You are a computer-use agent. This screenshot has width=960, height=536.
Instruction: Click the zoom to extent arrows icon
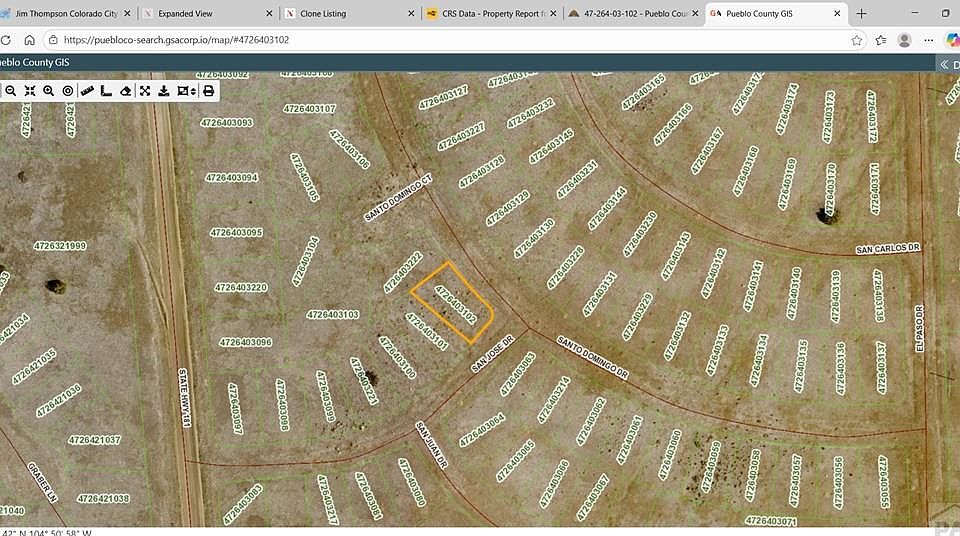(29, 91)
